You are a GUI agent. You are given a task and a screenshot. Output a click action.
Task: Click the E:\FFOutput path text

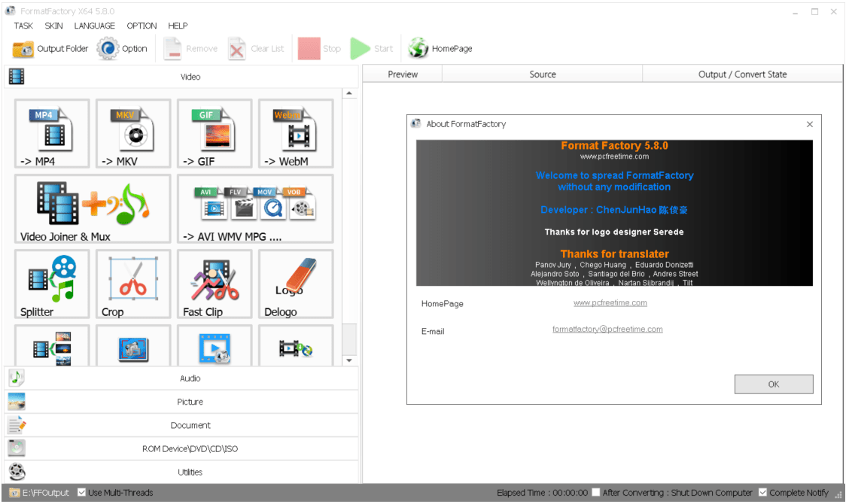[x=45, y=493]
